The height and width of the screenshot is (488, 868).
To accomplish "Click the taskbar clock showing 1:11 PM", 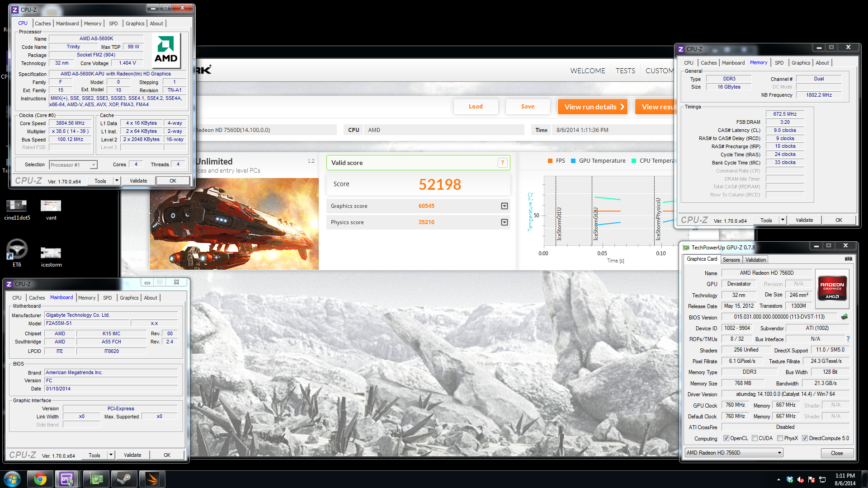I will point(844,479).
